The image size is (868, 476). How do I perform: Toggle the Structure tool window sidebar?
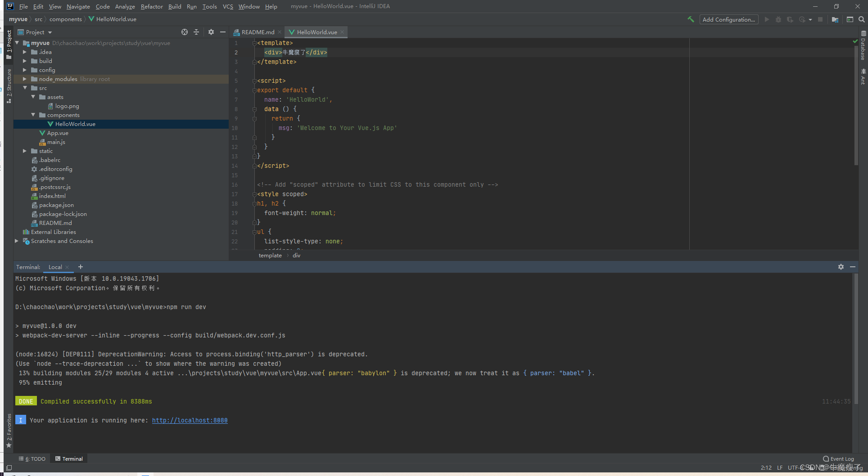click(9, 86)
